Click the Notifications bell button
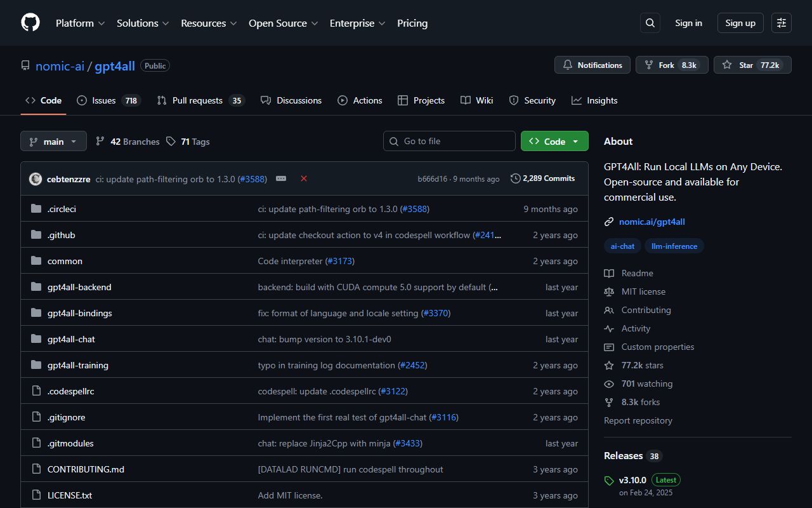The width and height of the screenshot is (812, 508). pyautogui.click(x=593, y=65)
